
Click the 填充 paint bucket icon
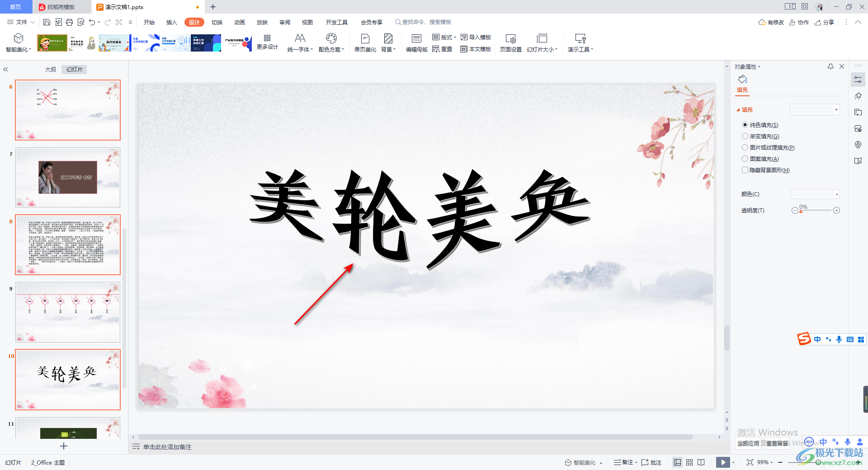(742, 80)
